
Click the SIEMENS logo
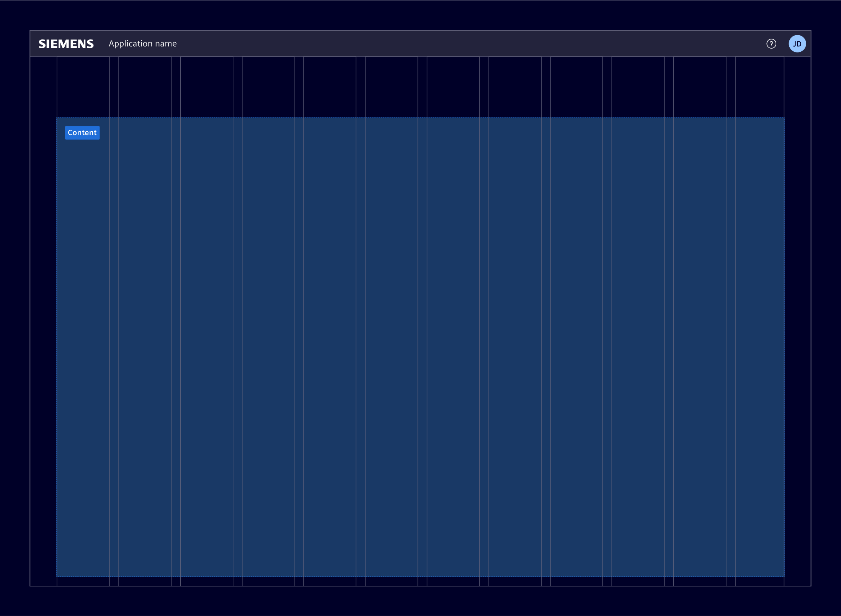66,44
